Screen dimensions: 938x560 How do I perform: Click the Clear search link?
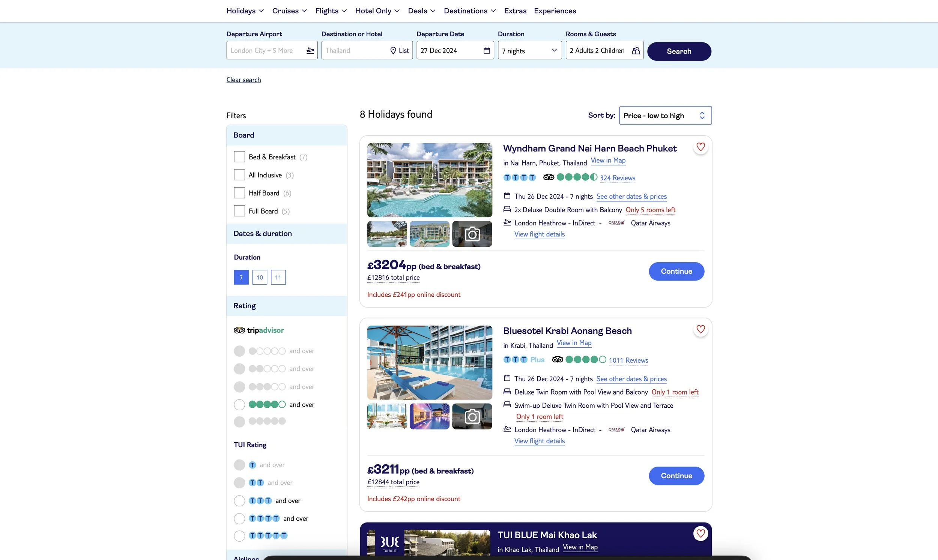point(244,80)
